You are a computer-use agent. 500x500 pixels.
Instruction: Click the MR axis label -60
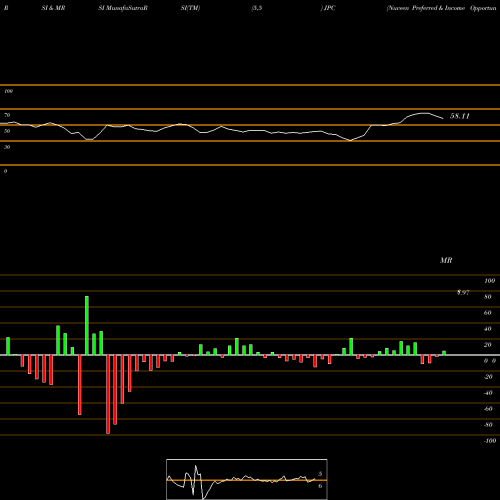point(488,409)
